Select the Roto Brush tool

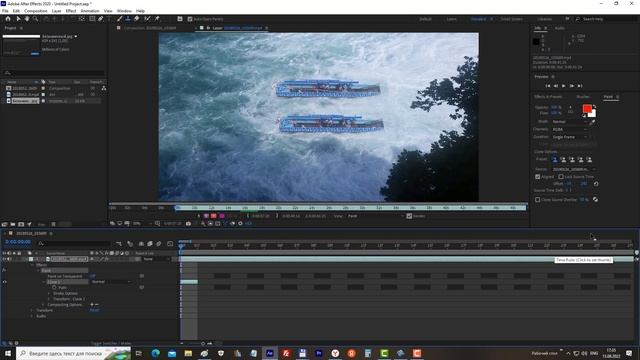147,19
